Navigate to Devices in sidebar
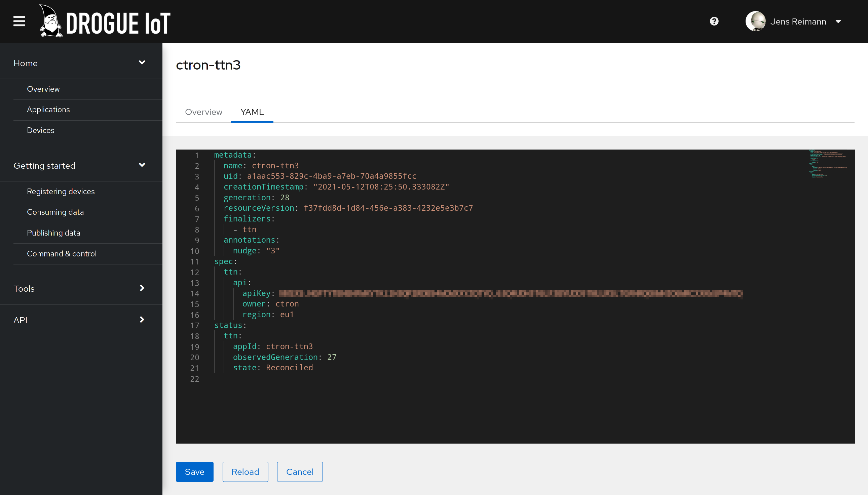This screenshot has width=868, height=495. click(40, 130)
